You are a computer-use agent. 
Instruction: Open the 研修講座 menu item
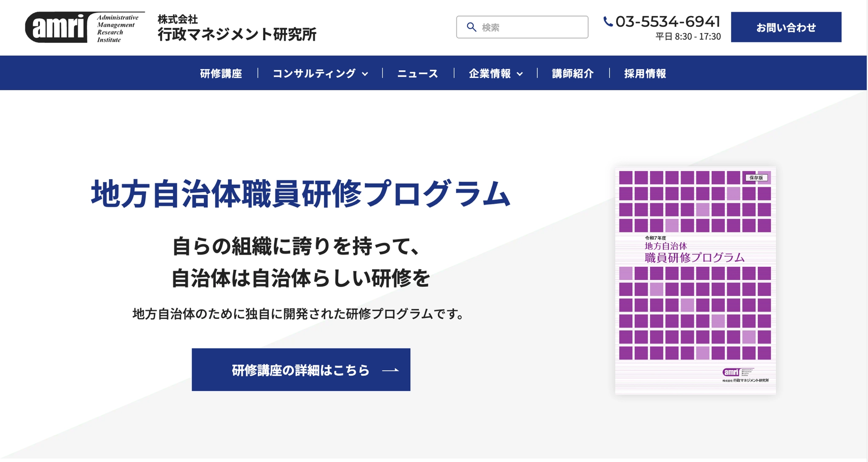click(221, 74)
